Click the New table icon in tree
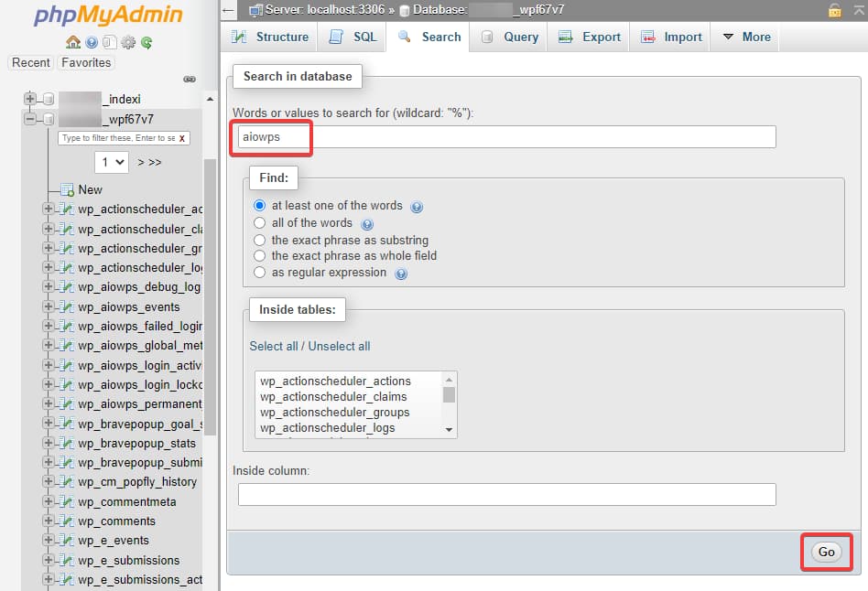Screen dimensions: 868x591 67,189
